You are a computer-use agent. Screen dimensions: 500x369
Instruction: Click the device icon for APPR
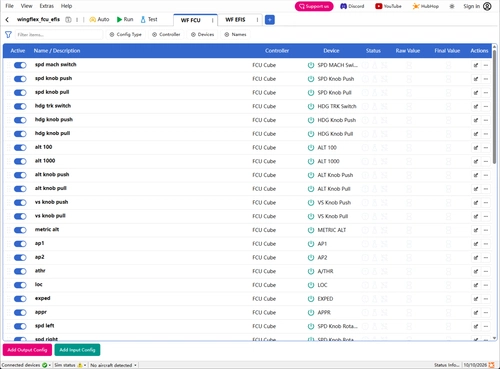[x=311, y=313]
